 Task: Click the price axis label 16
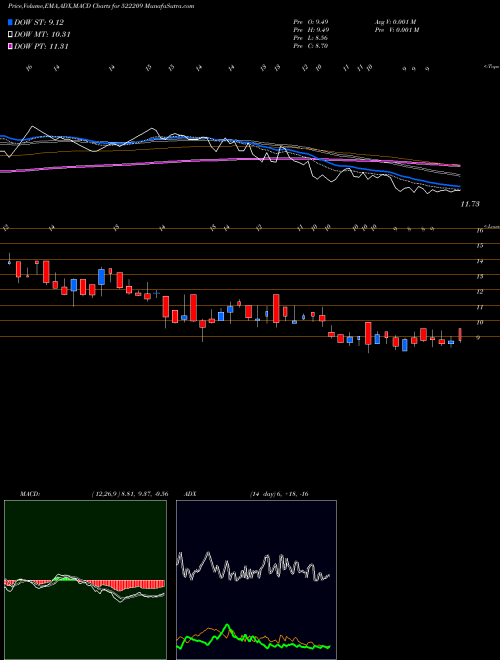pos(479,231)
